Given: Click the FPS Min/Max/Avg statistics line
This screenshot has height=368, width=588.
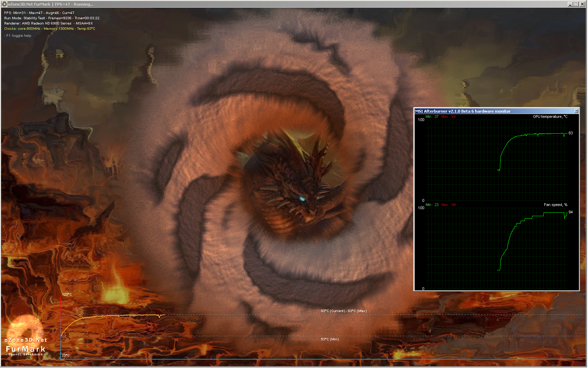Looking at the screenshot, I should click(x=39, y=13).
